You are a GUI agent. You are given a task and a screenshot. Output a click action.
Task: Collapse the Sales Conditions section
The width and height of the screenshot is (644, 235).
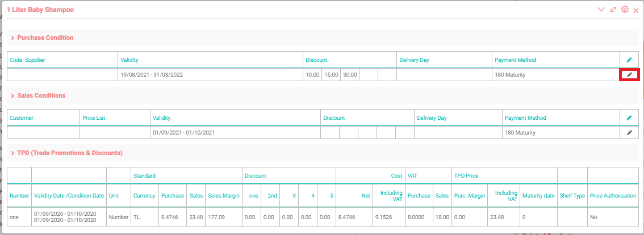pyautogui.click(x=12, y=96)
